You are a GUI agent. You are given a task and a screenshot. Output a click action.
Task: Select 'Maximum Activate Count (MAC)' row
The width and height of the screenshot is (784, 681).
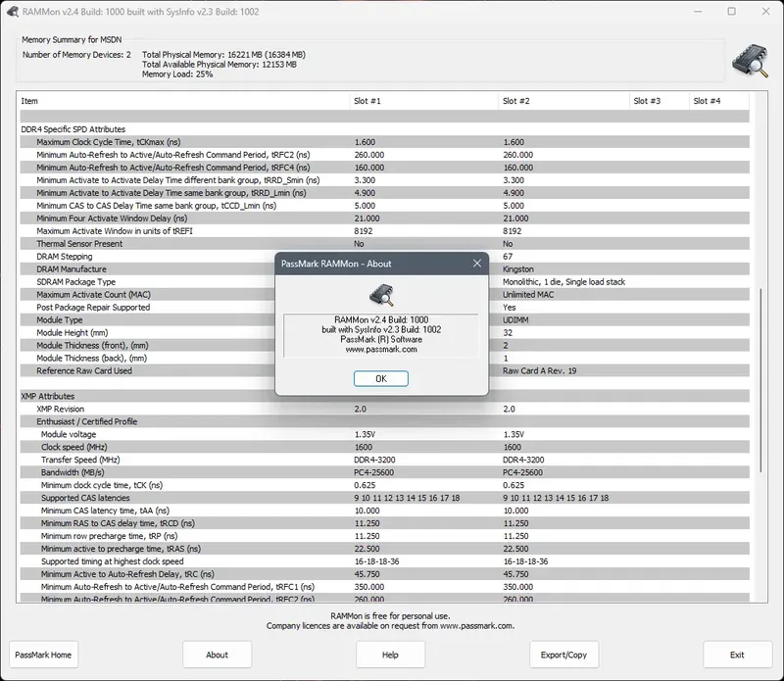click(x=384, y=295)
